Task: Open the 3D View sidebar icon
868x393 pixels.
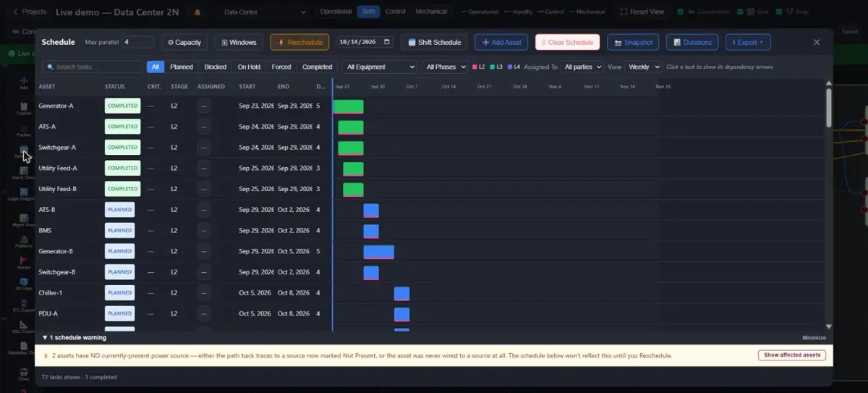Action: (x=24, y=284)
